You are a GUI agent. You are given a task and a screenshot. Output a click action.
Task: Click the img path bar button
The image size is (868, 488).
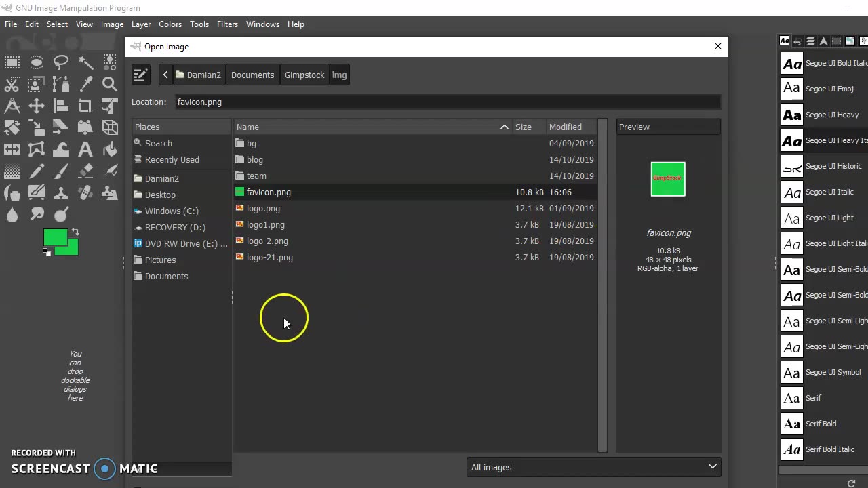pos(339,75)
